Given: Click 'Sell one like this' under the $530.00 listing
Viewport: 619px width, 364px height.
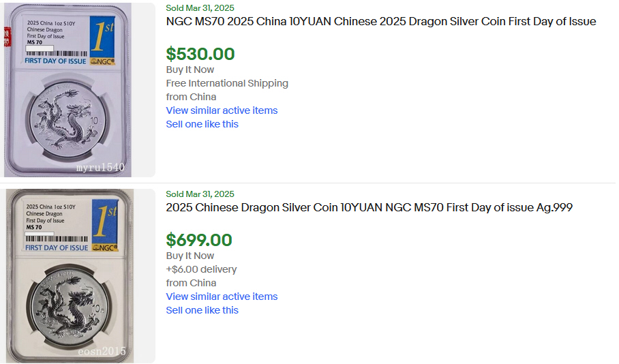Looking at the screenshot, I should (x=202, y=124).
